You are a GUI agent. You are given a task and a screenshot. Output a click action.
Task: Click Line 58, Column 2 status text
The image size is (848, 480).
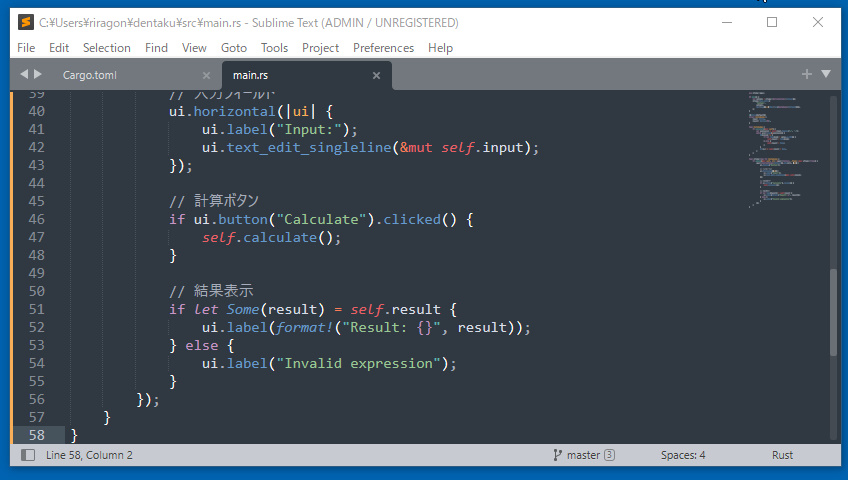click(x=89, y=455)
